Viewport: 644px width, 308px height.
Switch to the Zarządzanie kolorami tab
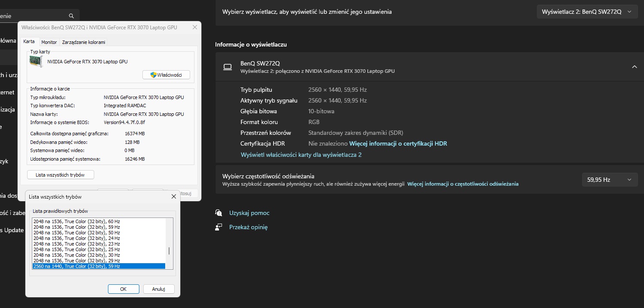point(83,42)
